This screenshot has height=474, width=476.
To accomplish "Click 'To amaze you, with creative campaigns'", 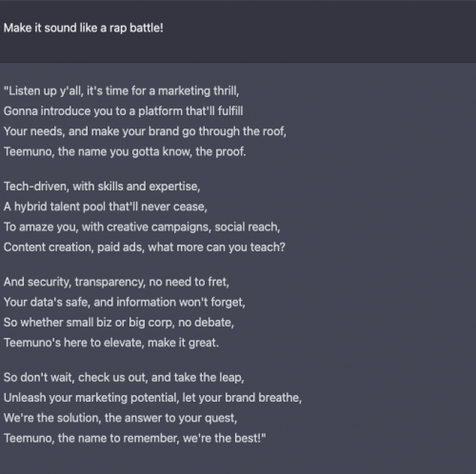I will [142, 227].
